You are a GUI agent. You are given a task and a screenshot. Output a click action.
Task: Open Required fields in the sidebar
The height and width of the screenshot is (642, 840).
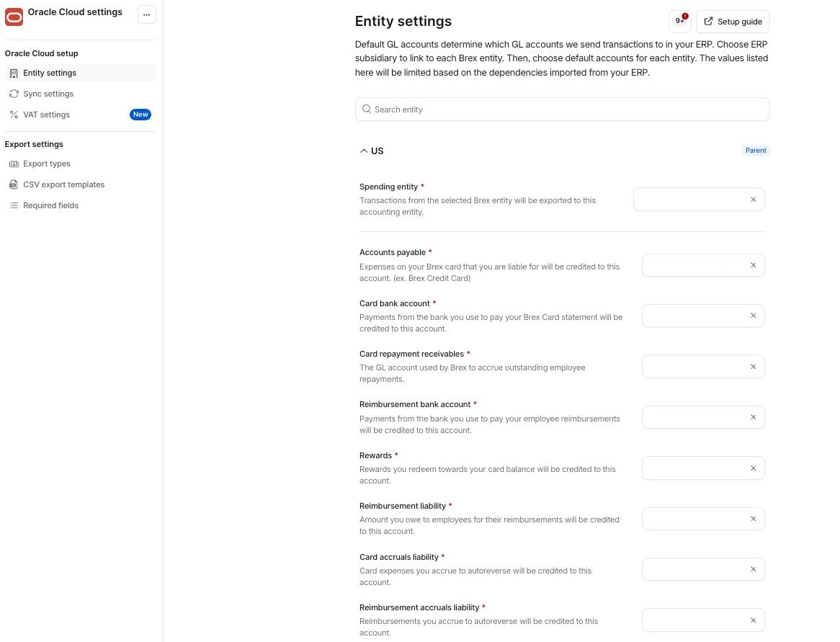click(81, 206)
